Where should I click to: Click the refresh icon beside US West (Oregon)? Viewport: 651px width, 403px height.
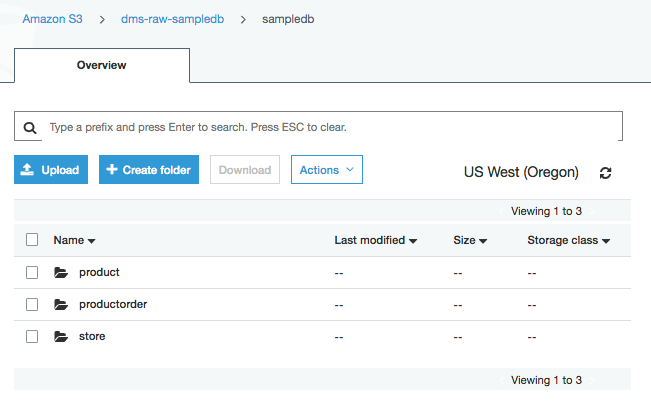click(x=605, y=172)
